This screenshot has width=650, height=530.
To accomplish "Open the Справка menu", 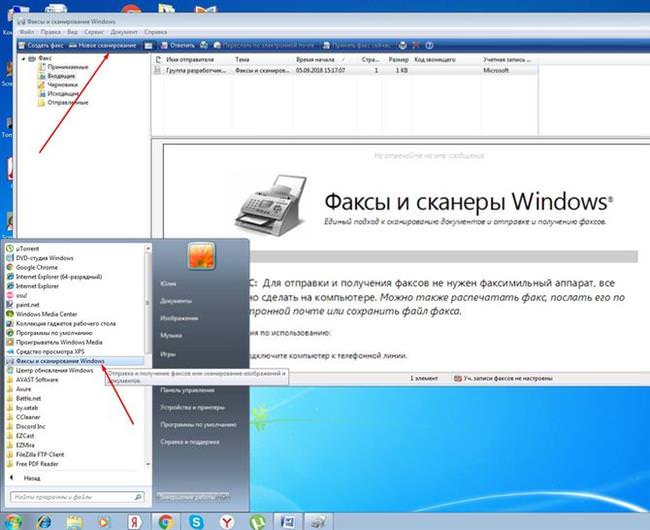I will click(x=155, y=32).
